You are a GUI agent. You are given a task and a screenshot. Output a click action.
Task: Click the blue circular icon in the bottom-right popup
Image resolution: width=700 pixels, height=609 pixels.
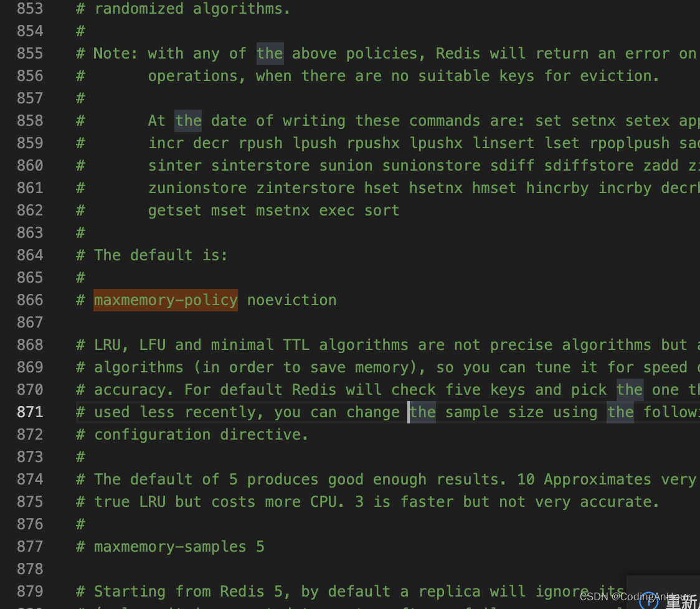coord(648,601)
